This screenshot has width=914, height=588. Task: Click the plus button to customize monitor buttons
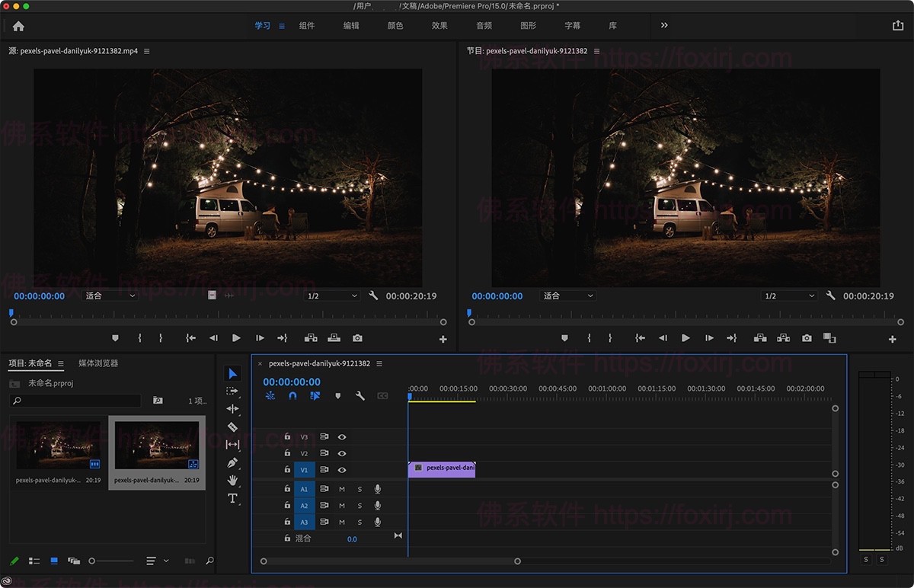click(x=891, y=338)
